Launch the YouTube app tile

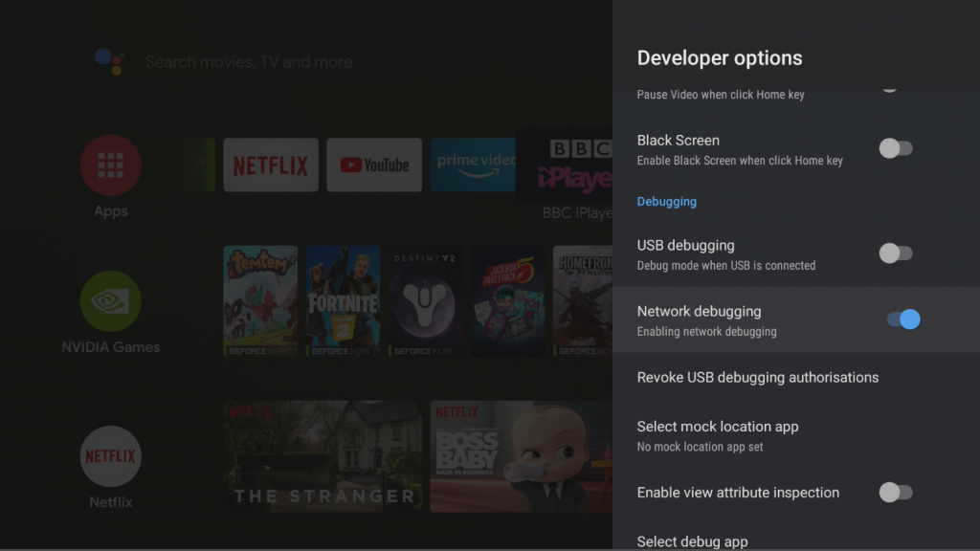(374, 165)
